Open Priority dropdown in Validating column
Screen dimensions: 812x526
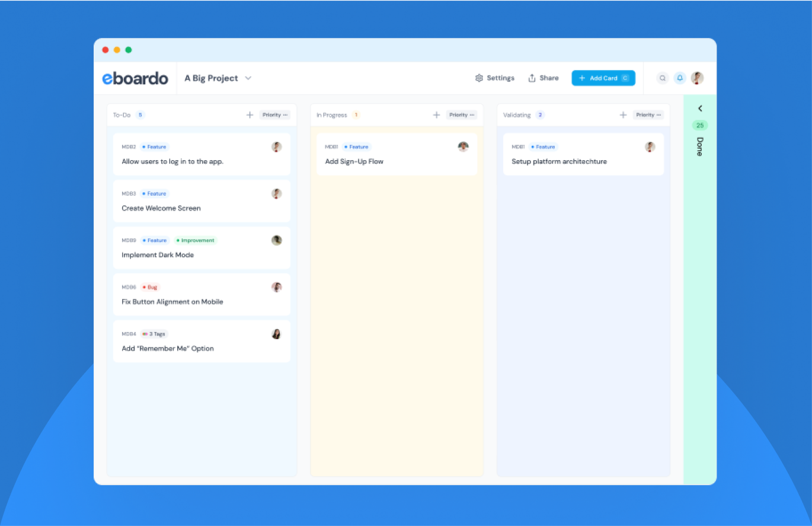pyautogui.click(x=648, y=115)
